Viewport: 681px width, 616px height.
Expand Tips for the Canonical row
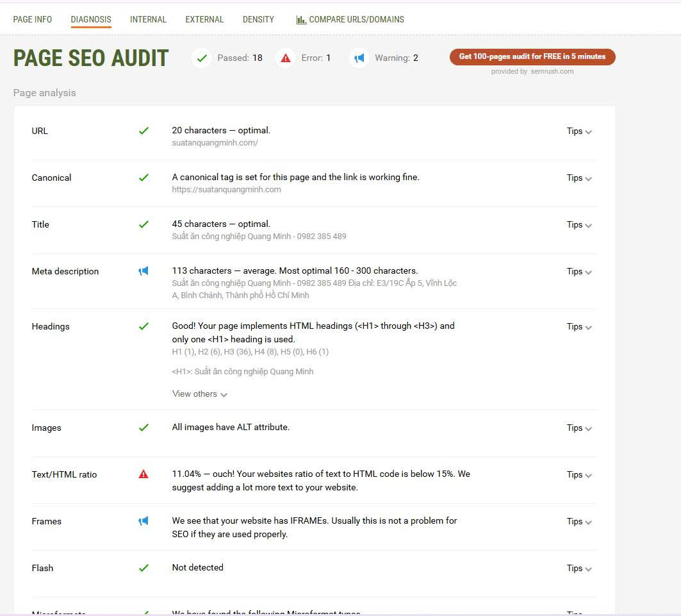pyautogui.click(x=579, y=178)
